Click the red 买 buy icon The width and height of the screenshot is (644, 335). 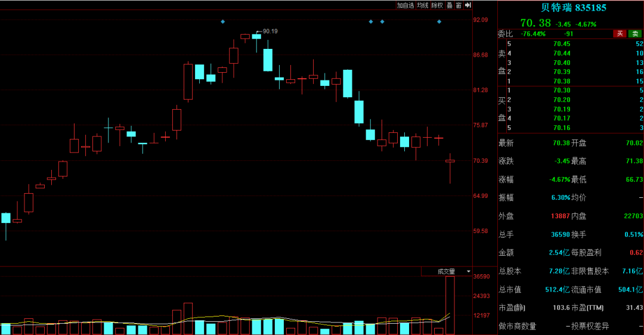[x=620, y=34]
